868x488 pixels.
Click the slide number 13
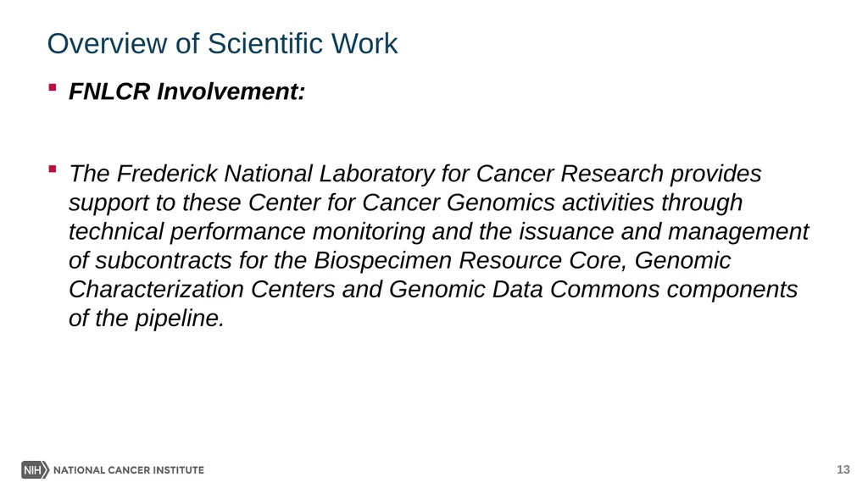843,469
